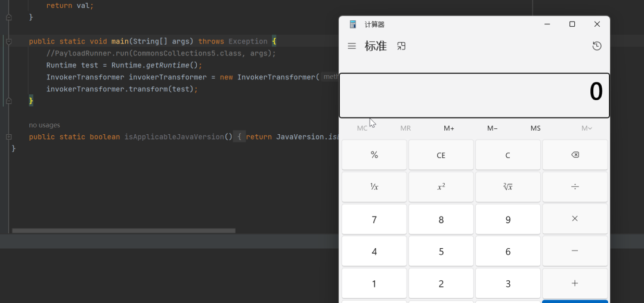Click digit 5 on calculator

click(441, 251)
